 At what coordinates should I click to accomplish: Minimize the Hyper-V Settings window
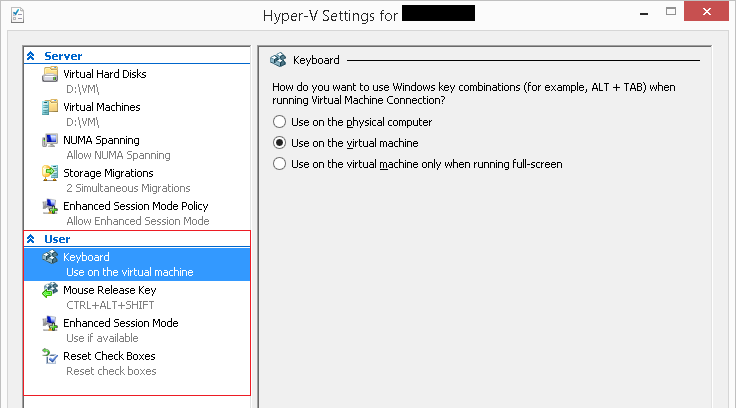pos(644,13)
